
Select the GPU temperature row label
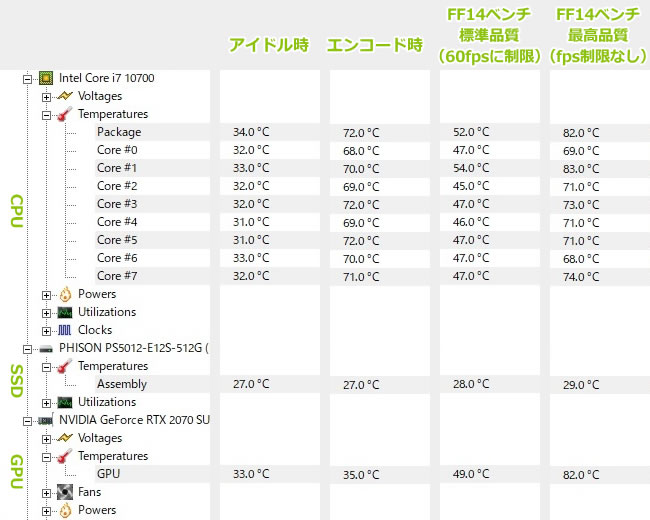click(x=108, y=474)
